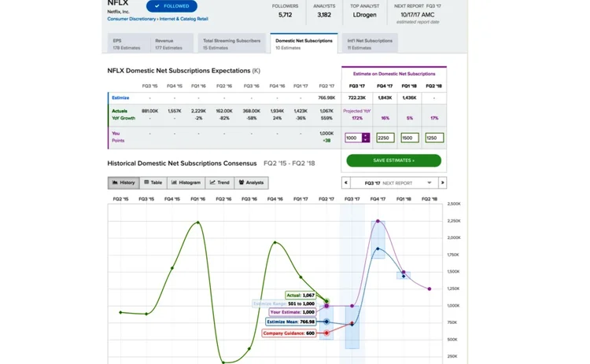This screenshot has width=590, height=364.
Task: Select the History chart view
Action: point(124,182)
